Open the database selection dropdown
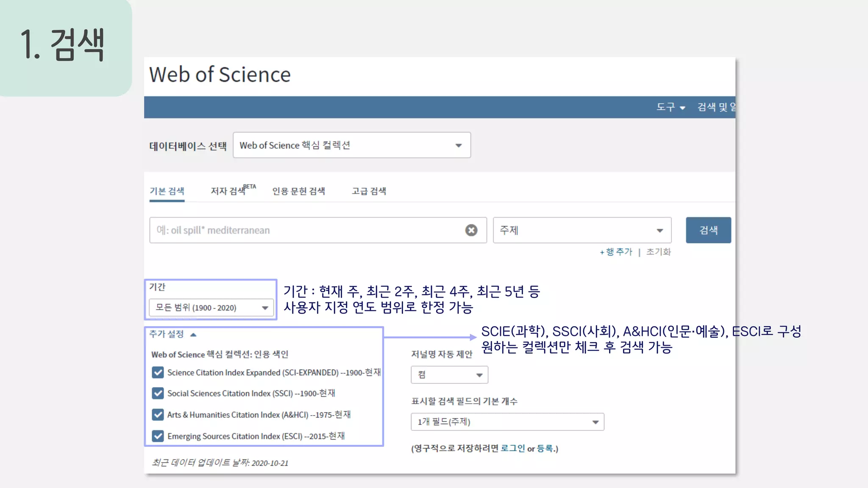The width and height of the screenshot is (868, 488). (351, 145)
